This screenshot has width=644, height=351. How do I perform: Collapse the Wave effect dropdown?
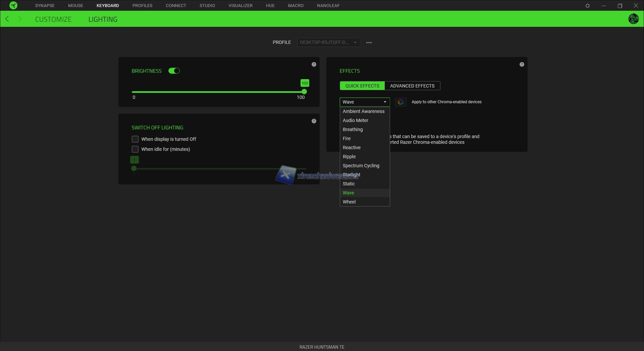click(x=365, y=102)
